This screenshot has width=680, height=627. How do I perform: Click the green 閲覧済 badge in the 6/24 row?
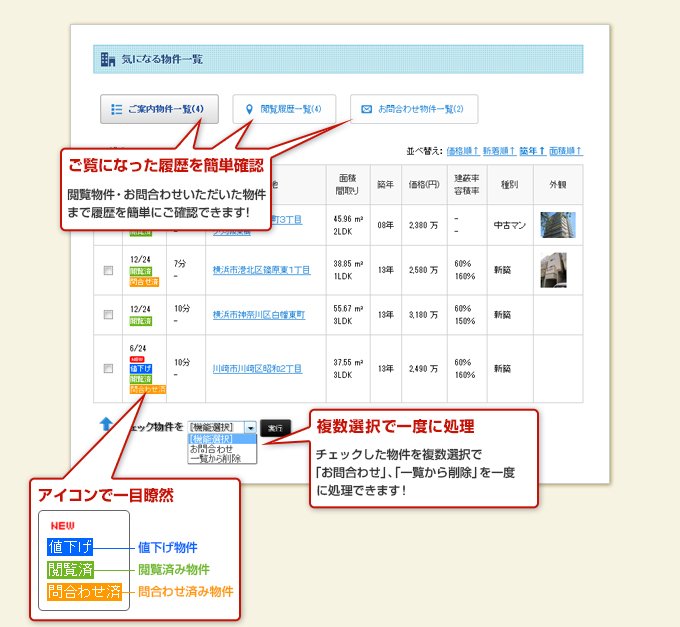pyautogui.click(x=141, y=379)
